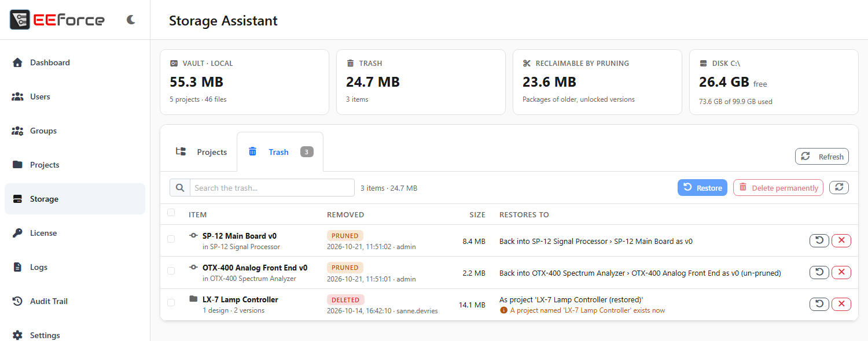Click the Settings gear icon
The height and width of the screenshot is (341, 868).
[x=17, y=335]
